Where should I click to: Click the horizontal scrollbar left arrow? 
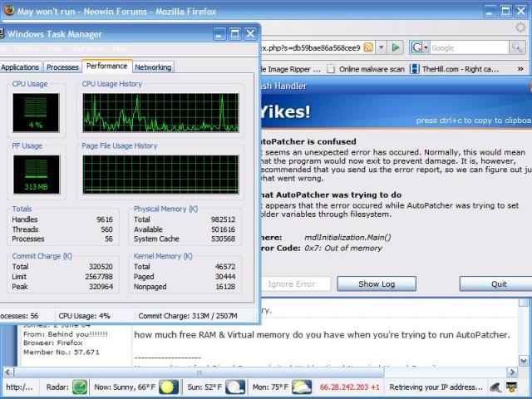click(x=8, y=372)
